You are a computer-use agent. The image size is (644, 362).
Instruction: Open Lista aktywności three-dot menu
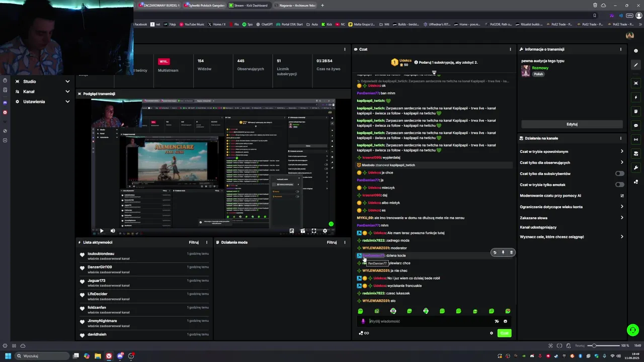206,242
